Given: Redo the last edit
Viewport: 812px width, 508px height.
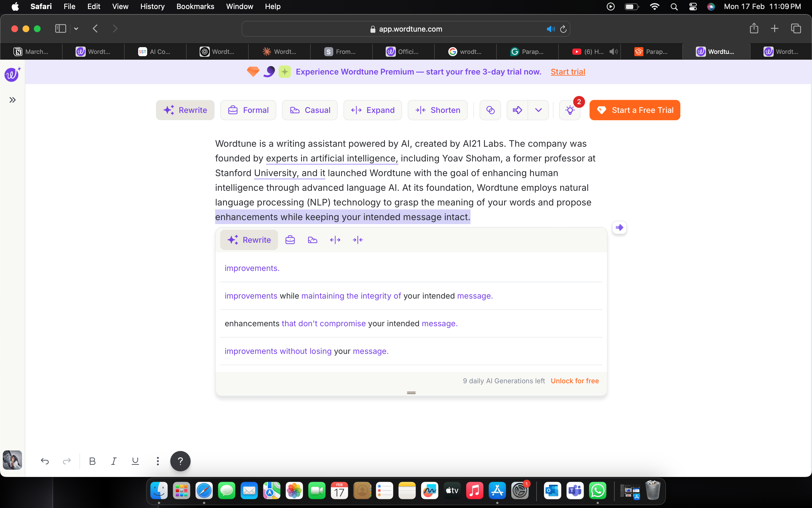Looking at the screenshot, I should click(x=67, y=461).
